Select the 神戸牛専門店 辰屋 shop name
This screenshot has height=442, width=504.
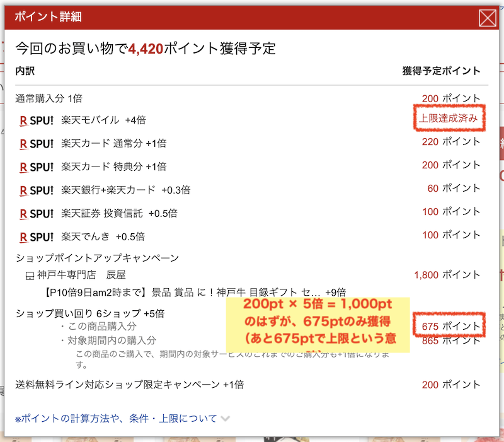(x=81, y=275)
